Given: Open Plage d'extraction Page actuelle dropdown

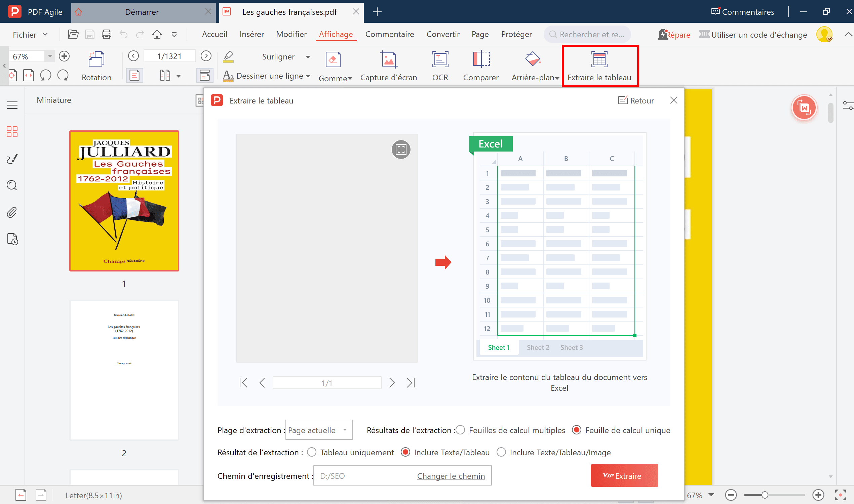Looking at the screenshot, I should 319,430.
